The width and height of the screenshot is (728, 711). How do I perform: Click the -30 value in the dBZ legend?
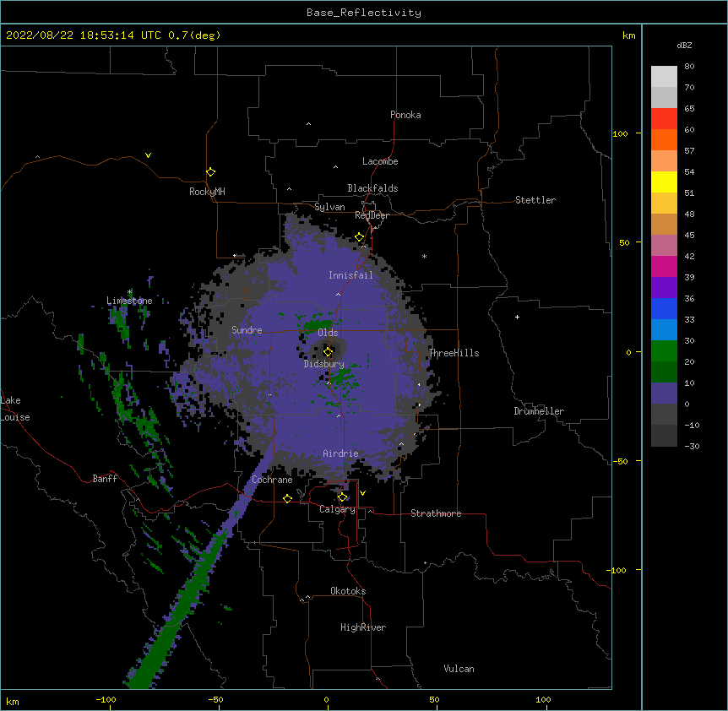pyautogui.click(x=692, y=446)
